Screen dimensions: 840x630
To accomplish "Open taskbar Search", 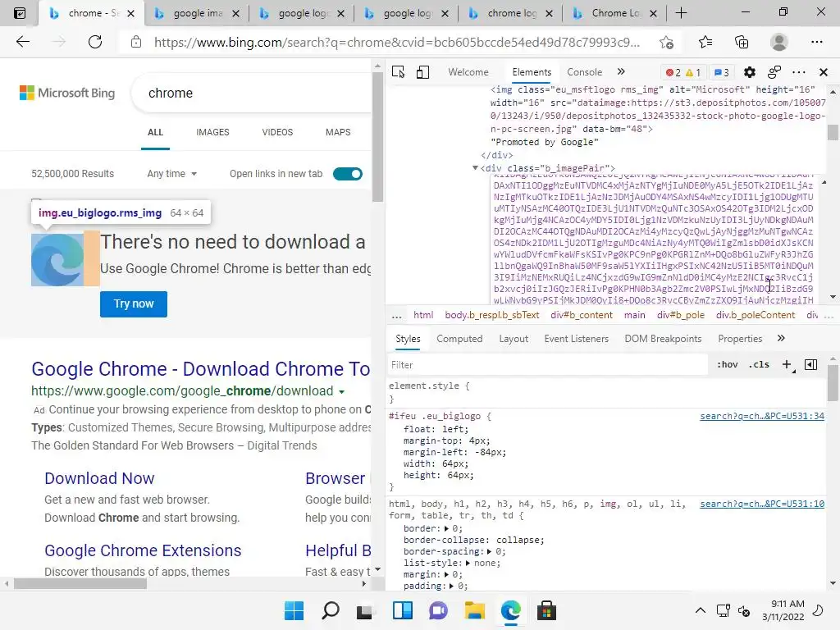I will click(x=331, y=610).
